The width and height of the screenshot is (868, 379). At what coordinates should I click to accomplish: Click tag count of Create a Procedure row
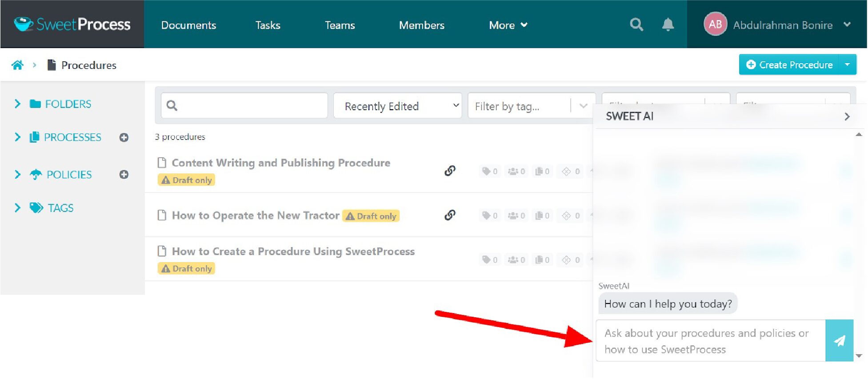(x=490, y=260)
